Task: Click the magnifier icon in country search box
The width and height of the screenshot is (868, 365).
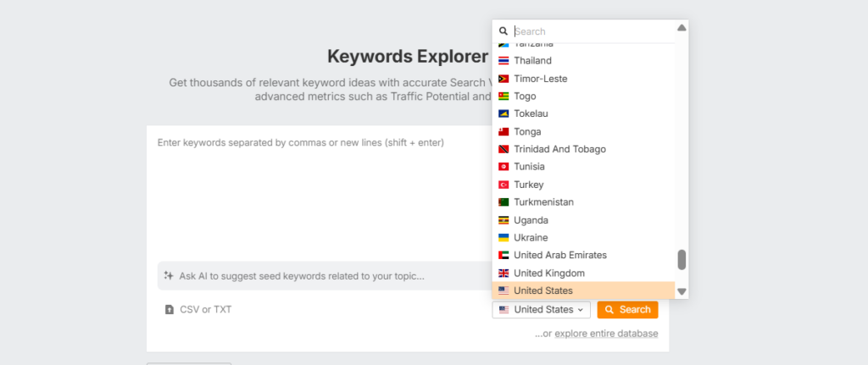Action: 504,31
